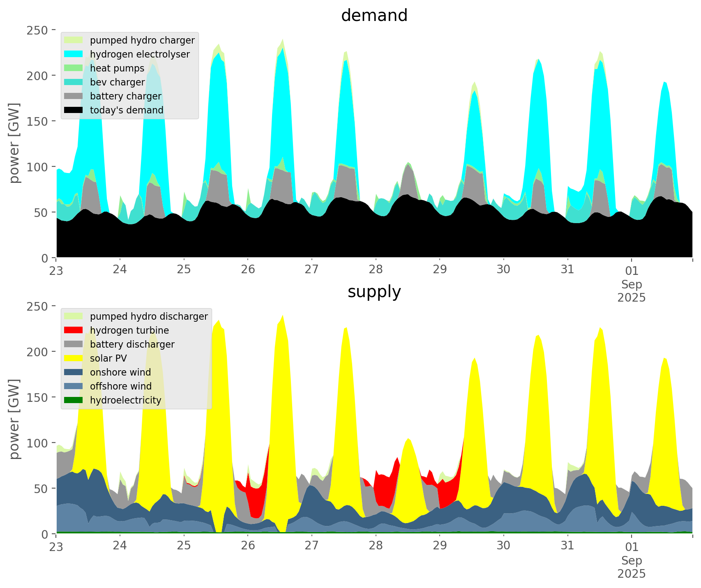Click the yellow solar PV legend swatch
The width and height of the screenshot is (701, 588).
click(74, 358)
